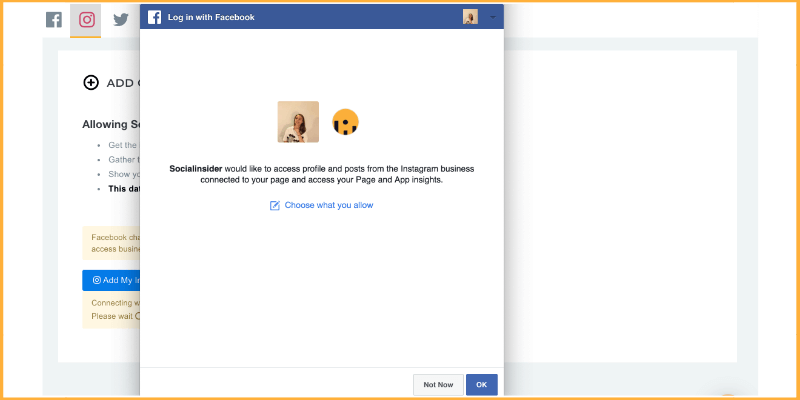800x400 pixels.
Task: Open the Choose what you allow link
Action: pyautogui.click(x=329, y=205)
